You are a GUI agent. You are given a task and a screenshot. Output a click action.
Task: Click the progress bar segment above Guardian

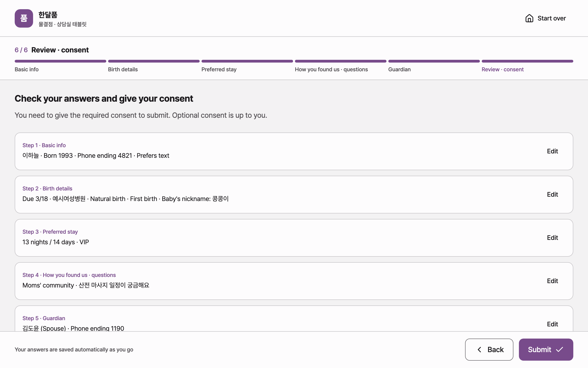click(x=434, y=61)
